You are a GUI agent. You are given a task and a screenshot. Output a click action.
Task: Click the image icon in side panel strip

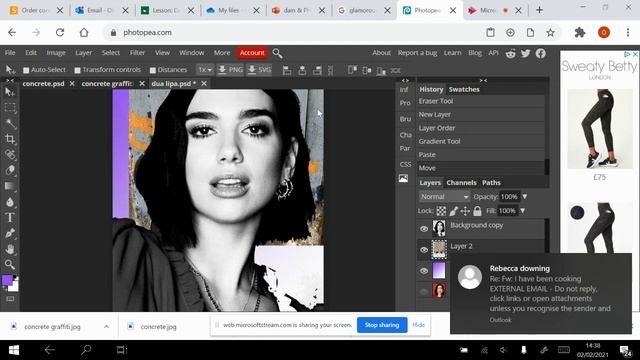click(x=403, y=178)
